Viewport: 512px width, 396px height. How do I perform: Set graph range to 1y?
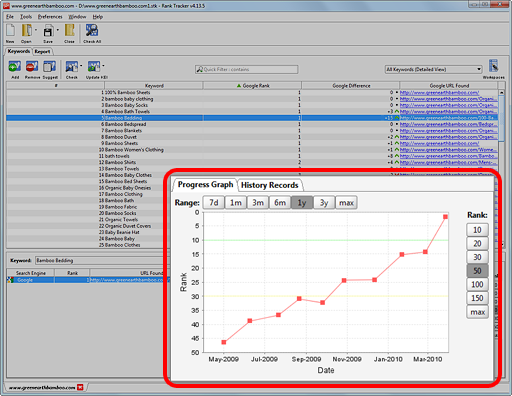point(302,203)
